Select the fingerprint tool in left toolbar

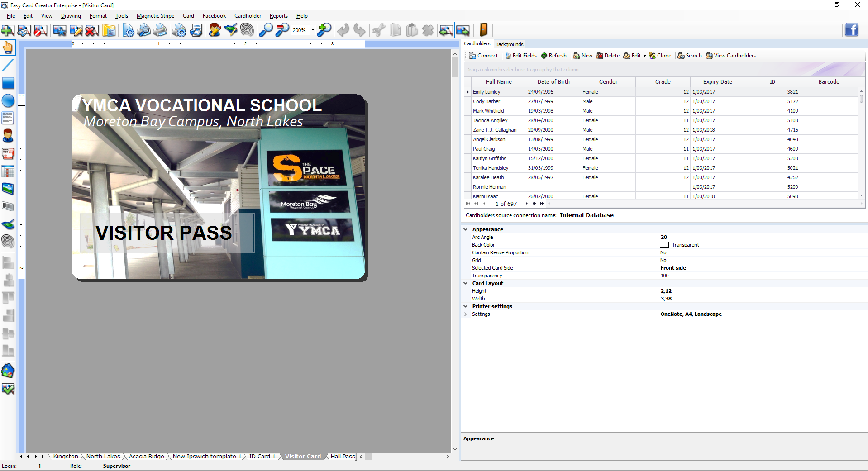coord(8,242)
